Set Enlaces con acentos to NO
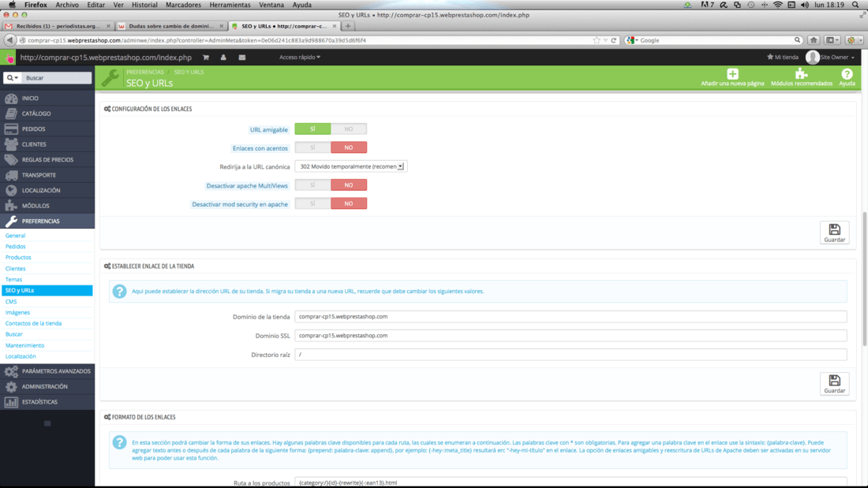 pos(349,147)
